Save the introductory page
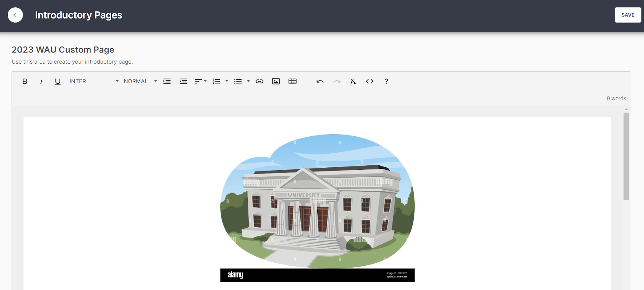 coord(628,15)
